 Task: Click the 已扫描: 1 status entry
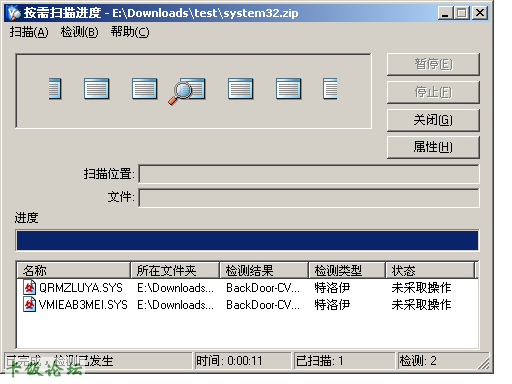[344, 361]
